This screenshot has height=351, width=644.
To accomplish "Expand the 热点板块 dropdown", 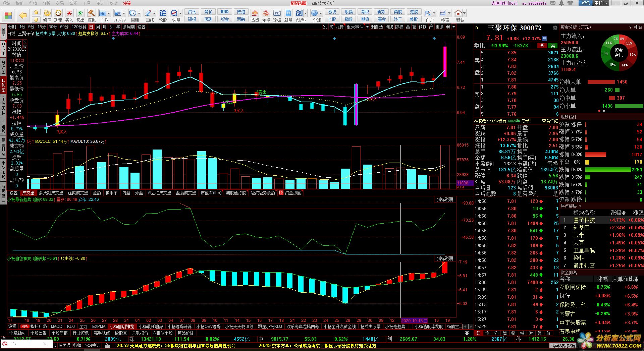I will coord(580,206).
